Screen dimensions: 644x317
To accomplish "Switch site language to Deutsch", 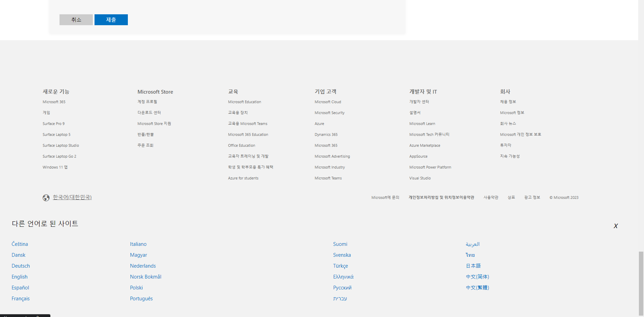I will [x=21, y=266].
